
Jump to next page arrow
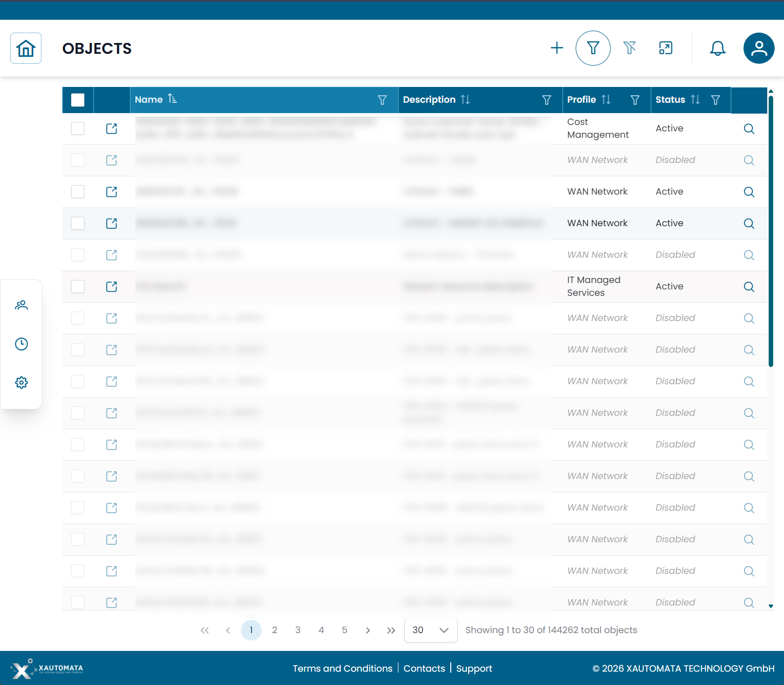click(x=368, y=630)
